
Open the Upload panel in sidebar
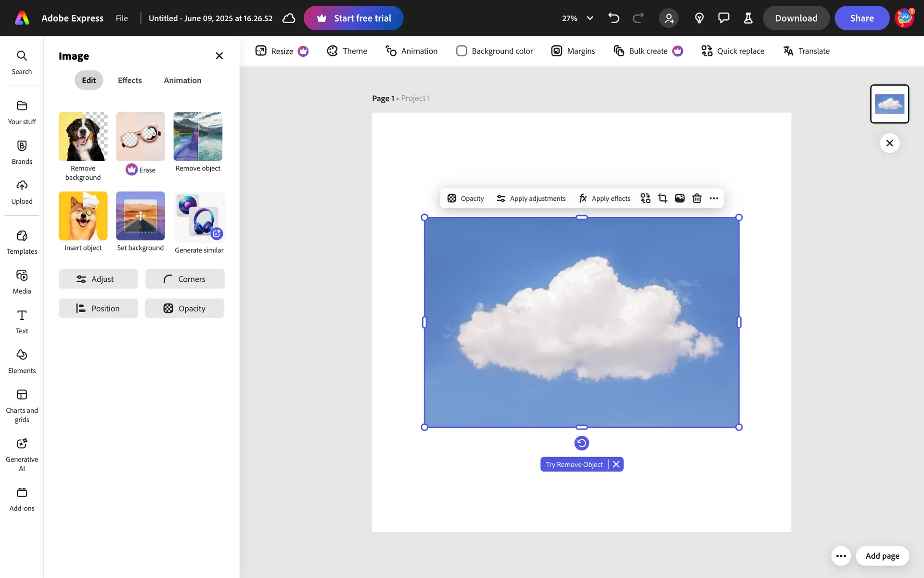coord(22,192)
